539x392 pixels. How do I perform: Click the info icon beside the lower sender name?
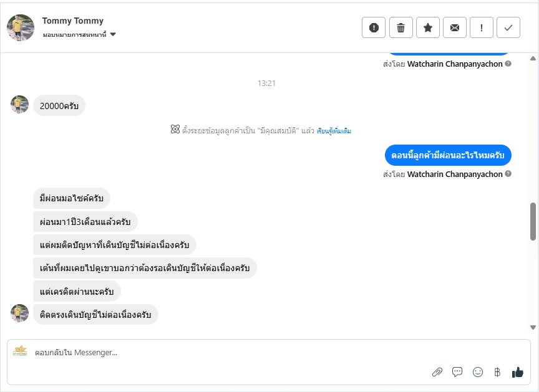coord(508,174)
